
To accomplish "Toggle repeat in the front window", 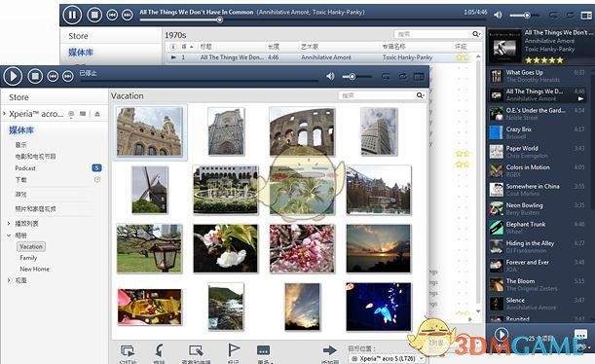I will (x=386, y=77).
